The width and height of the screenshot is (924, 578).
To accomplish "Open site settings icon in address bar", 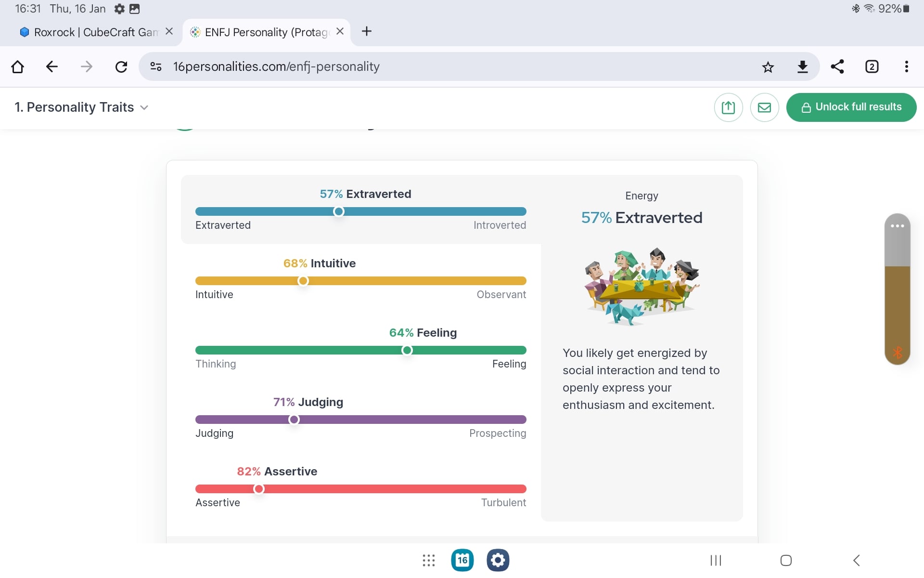I will point(155,66).
